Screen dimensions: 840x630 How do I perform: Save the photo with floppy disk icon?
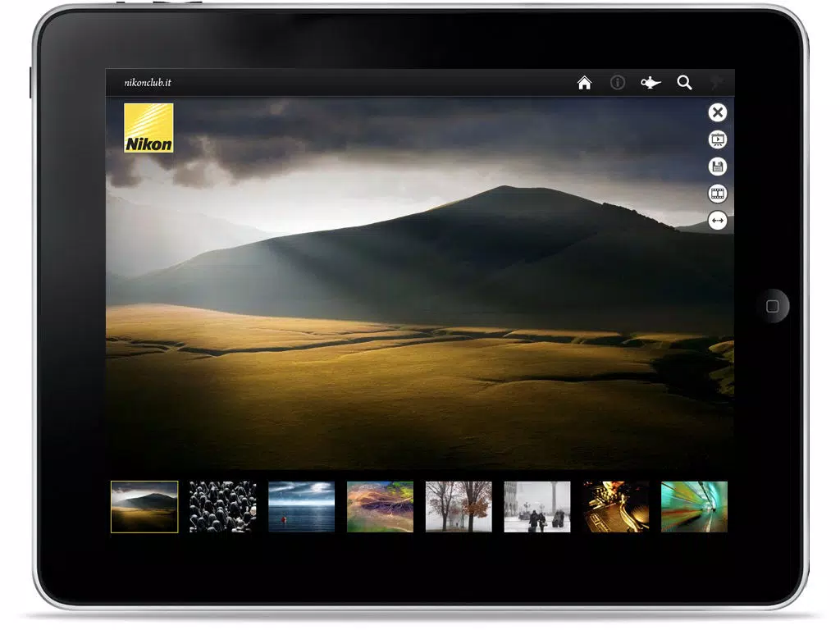717,167
